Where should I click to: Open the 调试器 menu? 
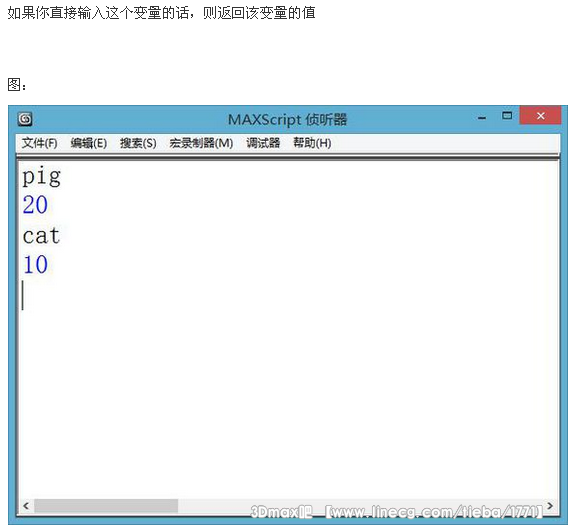point(263,143)
